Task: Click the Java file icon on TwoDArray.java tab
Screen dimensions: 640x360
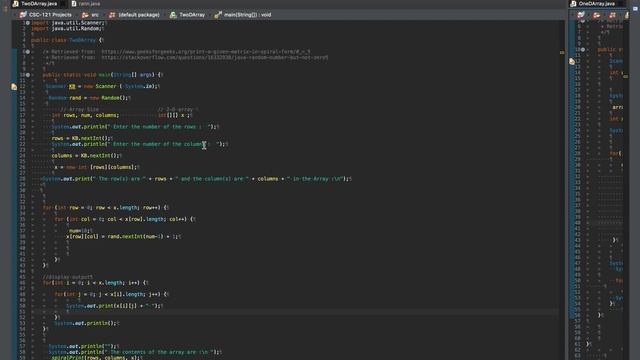Action: tap(16, 4)
